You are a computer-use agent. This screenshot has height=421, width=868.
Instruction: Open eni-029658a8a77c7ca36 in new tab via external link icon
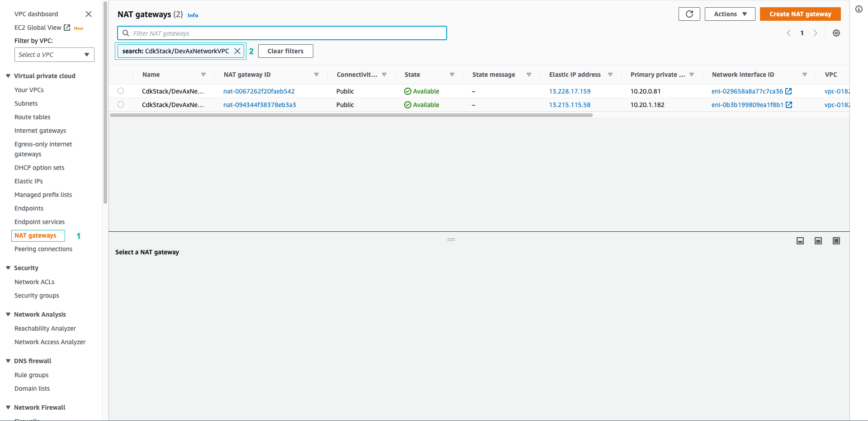[789, 91]
